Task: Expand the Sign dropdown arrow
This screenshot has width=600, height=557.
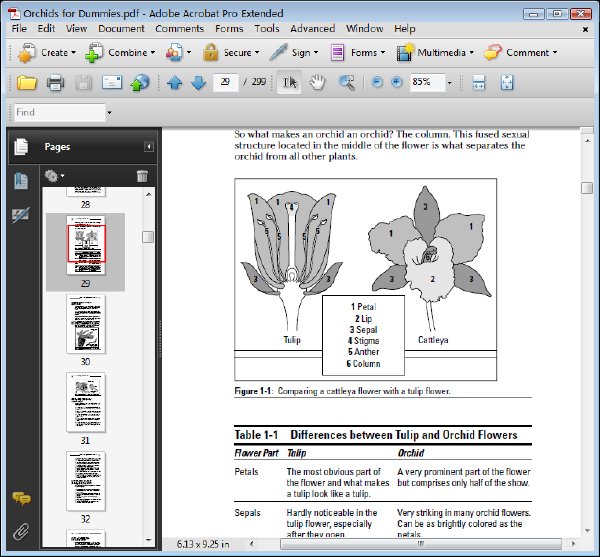Action: (x=316, y=53)
